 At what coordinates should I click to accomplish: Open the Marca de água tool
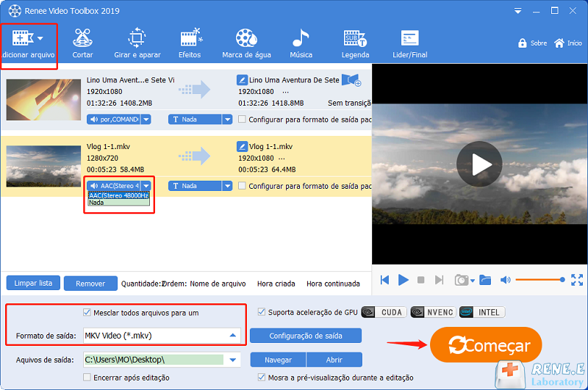(x=246, y=44)
